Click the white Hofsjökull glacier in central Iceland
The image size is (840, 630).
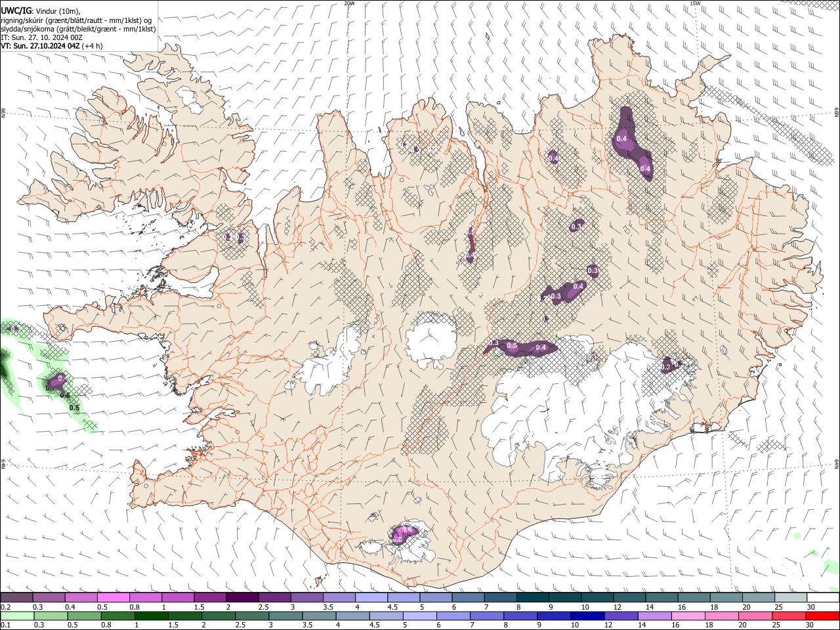point(431,340)
